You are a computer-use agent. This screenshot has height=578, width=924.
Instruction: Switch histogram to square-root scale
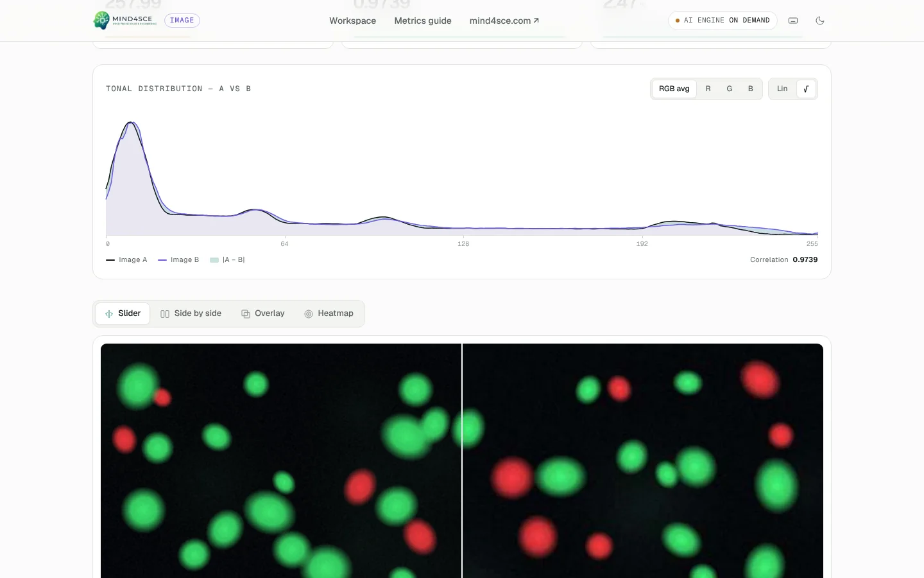806,89
